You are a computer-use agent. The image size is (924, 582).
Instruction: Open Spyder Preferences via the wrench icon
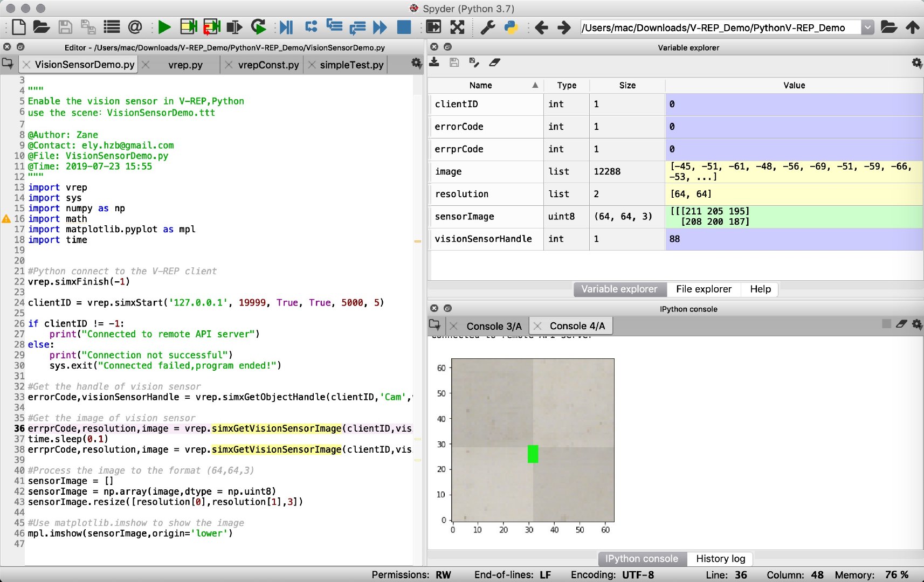tap(488, 27)
